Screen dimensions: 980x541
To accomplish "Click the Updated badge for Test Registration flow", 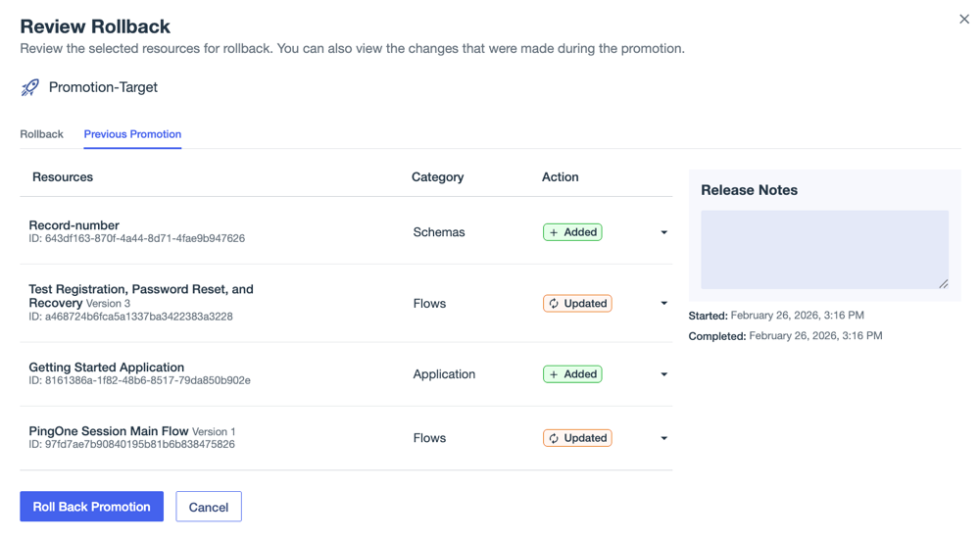I will pos(577,304).
